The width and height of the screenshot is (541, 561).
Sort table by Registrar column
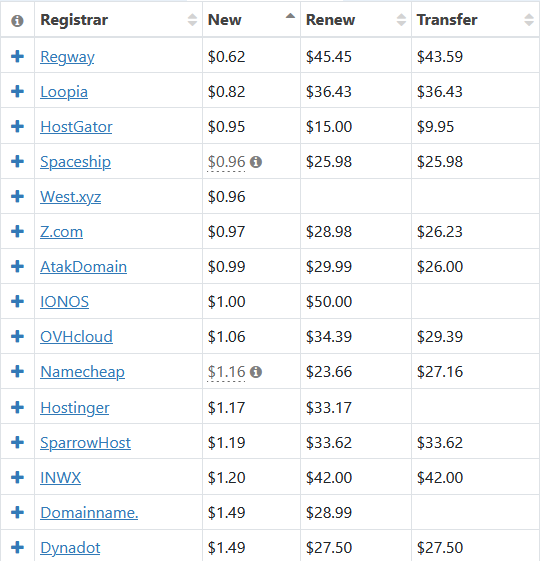coord(118,19)
